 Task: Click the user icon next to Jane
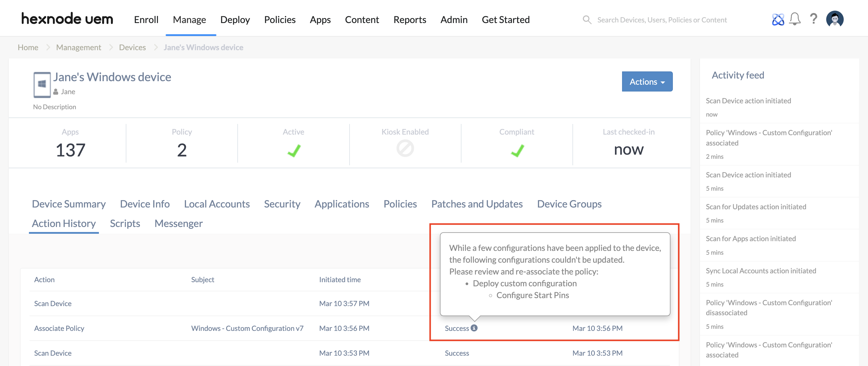tap(56, 92)
